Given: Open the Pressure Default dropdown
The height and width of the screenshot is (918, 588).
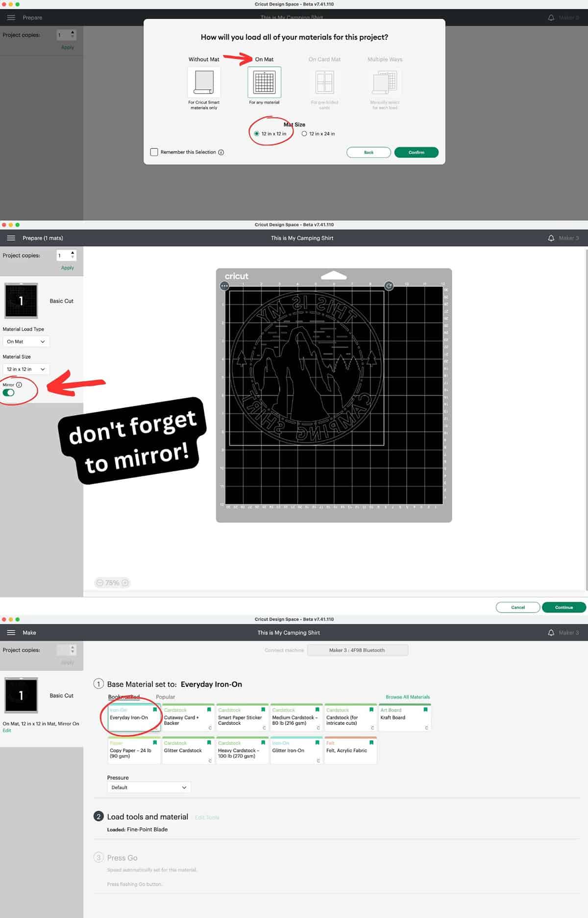Looking at the screenshot, I should 149,787.
